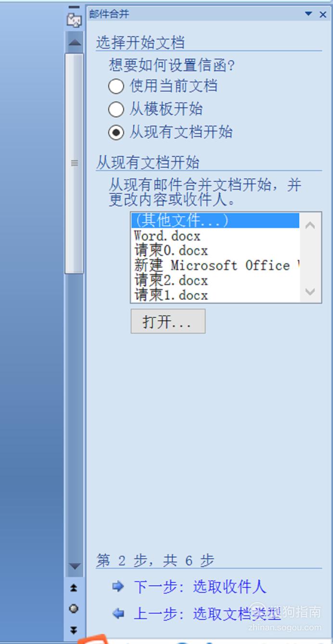
Task: Click the file list scroll-down chevron
Action: click(310, 291)
